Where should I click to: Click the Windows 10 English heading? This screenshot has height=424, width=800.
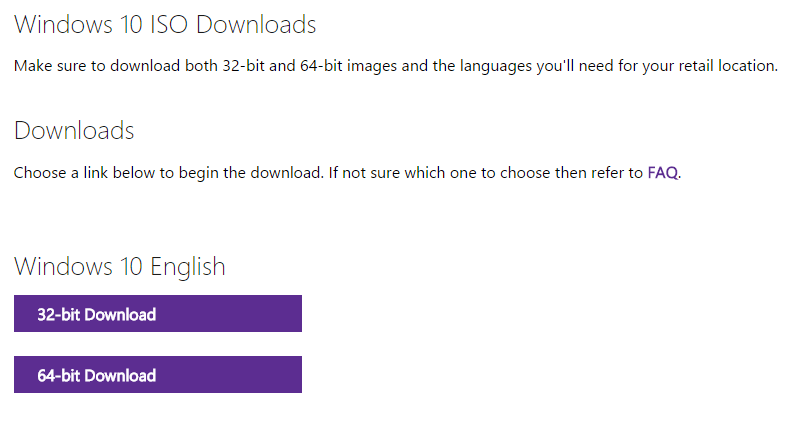pos(120,267)
